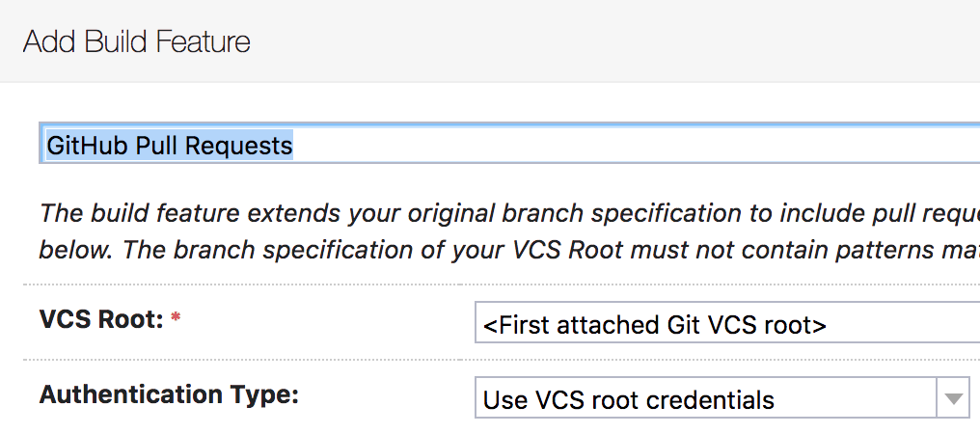
Task: Open the GitHub Pull Requests feature selector
Action: coord(509,145)
